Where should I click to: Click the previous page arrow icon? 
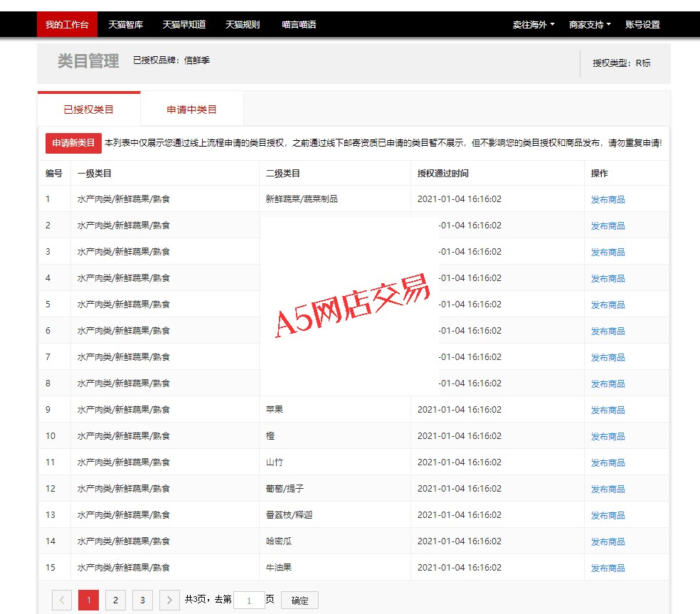tap(62, 600)
